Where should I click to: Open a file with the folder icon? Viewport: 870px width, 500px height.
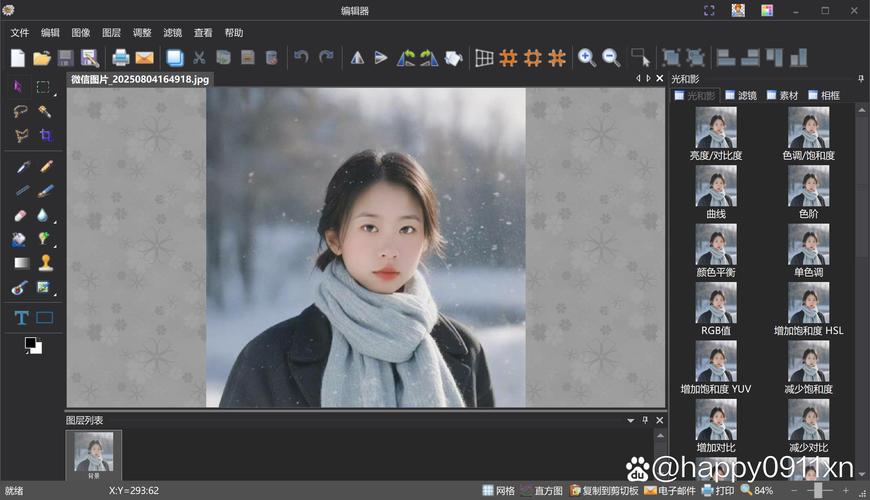point(42,58)
